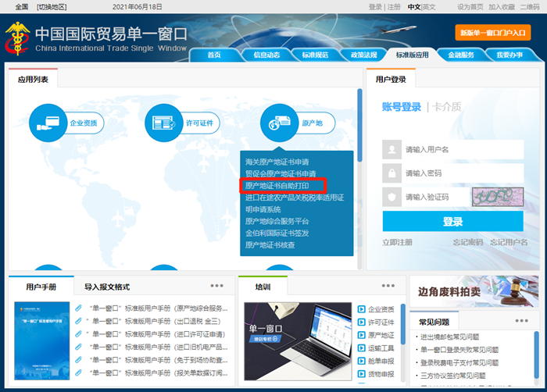The width and height of the screenshot is (547, 392).
Task: Open the 信息动态 navigation tab
Action: coord(267,55)
